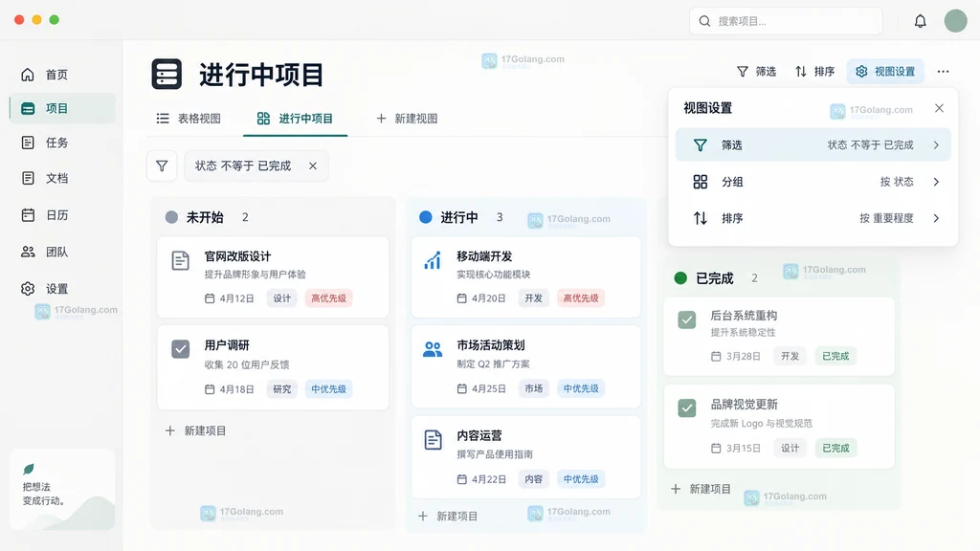Click the people icon on 市场活动策划

coord(433,349)
